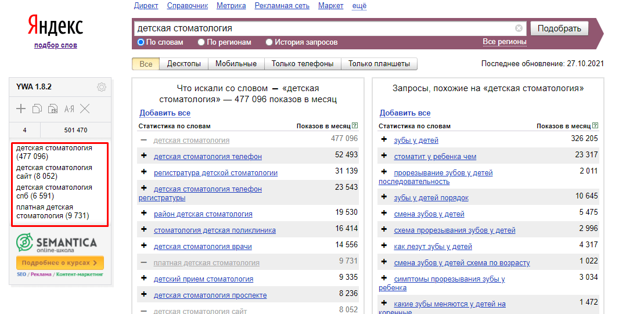Remove 'платная детская стоматология' with minus icon
This screenshot has width=644, height=314.
point(144,262)
